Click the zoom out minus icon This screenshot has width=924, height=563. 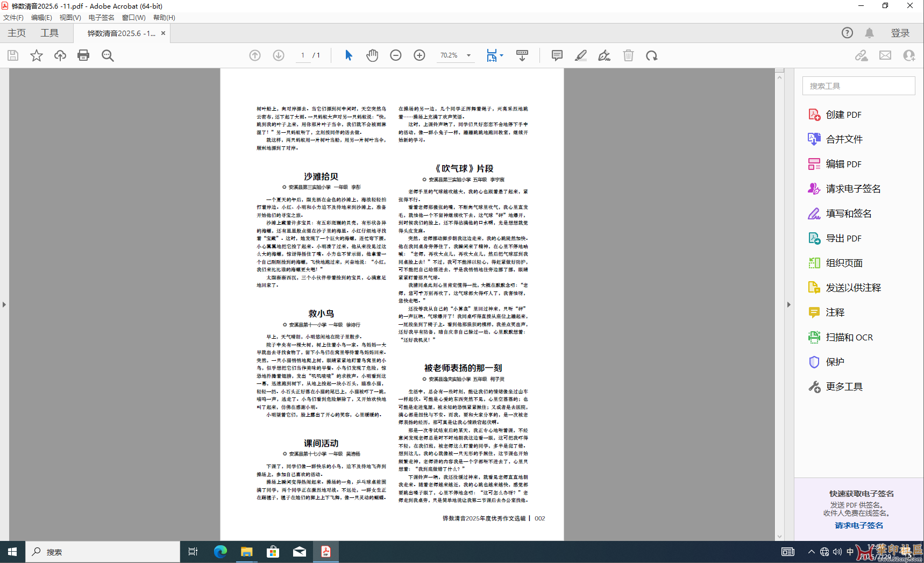click(x=396, y=55)
